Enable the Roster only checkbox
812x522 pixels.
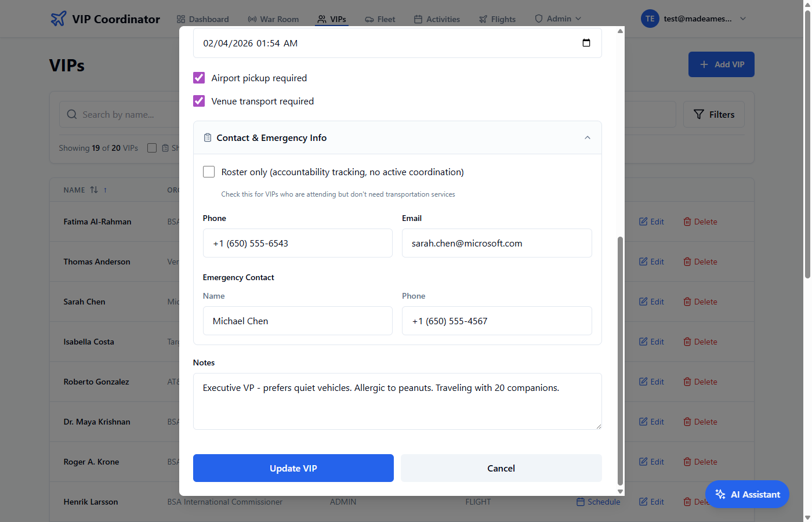coord(209,172)
